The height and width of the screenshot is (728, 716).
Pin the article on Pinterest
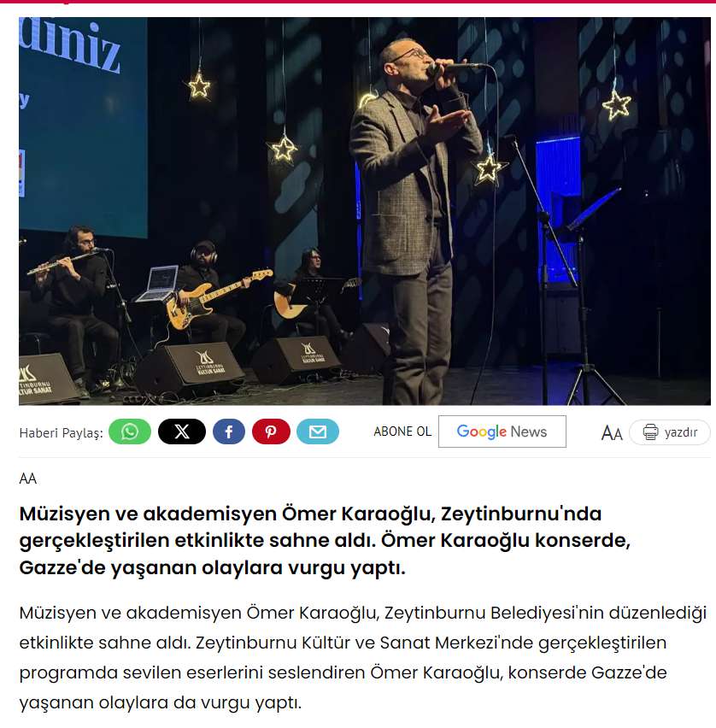click(x=271, y=432)
